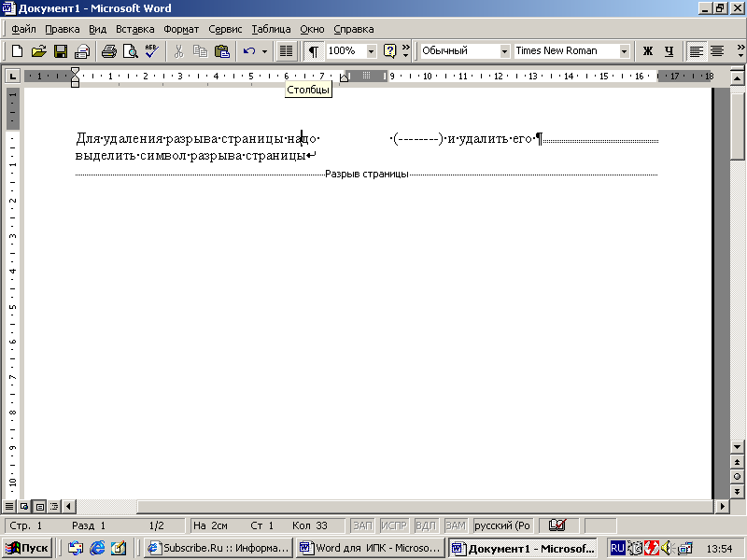Image resolution: width=747 pixels, height=560 pixels.
Task: Copy selection toolbar icon
Action: [x=200, y=51]
